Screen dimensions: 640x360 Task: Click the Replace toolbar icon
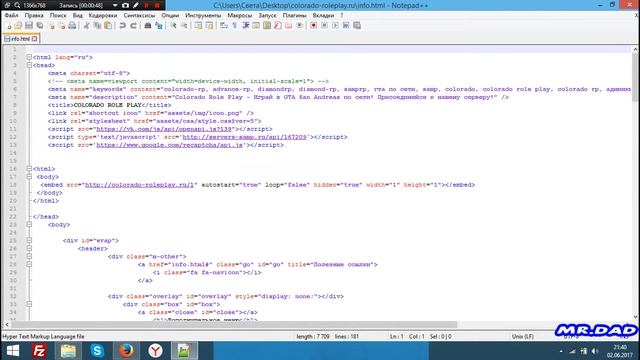(159, 26)
